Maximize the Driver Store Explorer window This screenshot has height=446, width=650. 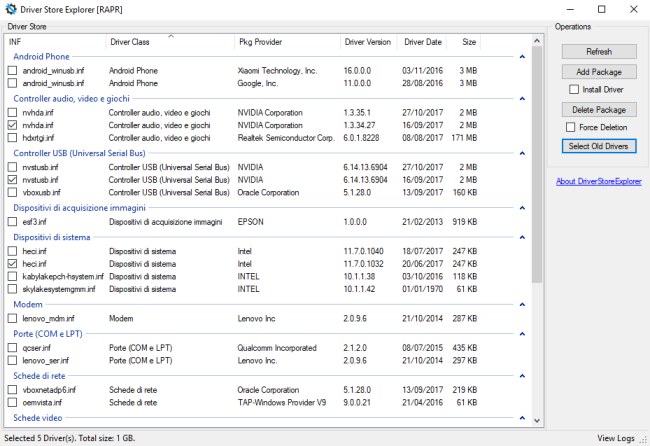[x=601, y=9]
